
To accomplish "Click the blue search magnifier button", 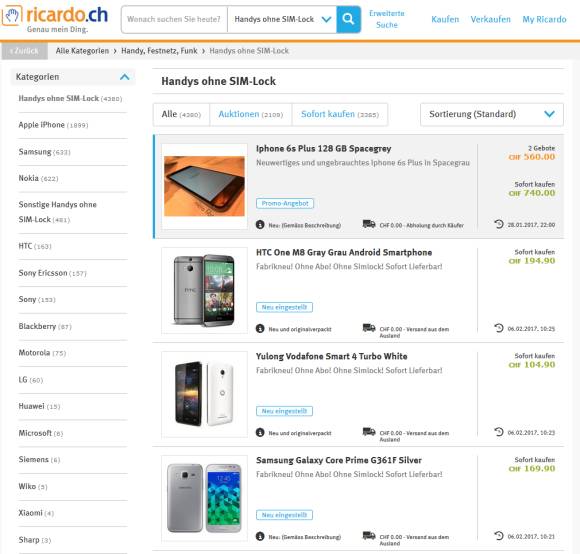I will coord(348,19).
